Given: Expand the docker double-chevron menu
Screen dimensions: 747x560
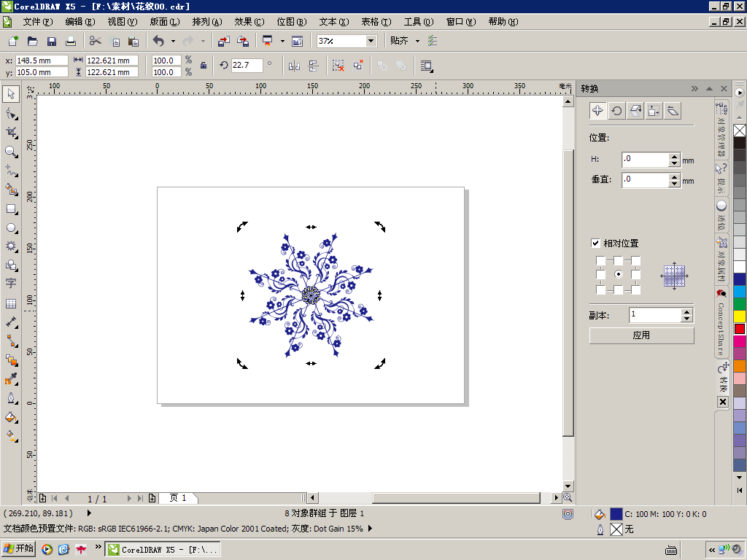Looking at the screenshot, I should (694, 88).
